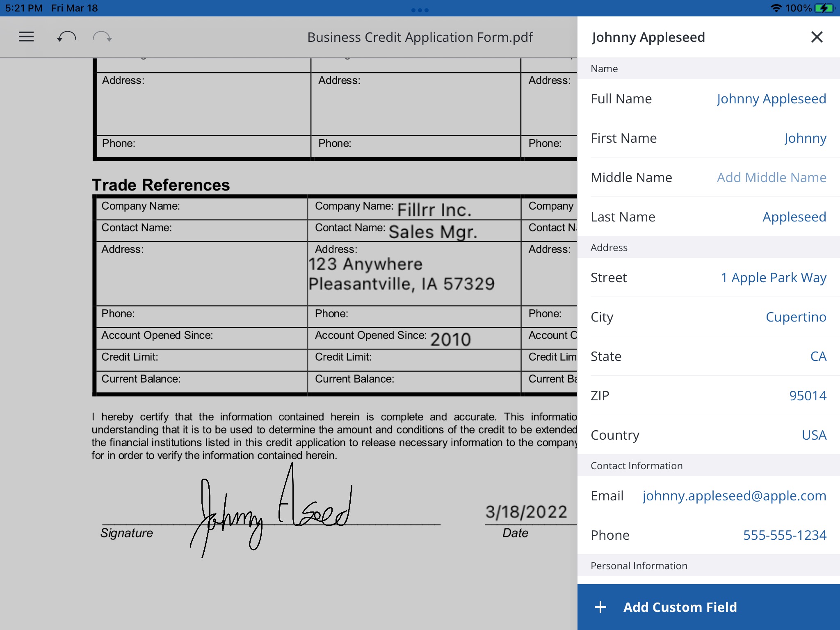
Task: Select ZIP value 95014
Action: (808, 396)
